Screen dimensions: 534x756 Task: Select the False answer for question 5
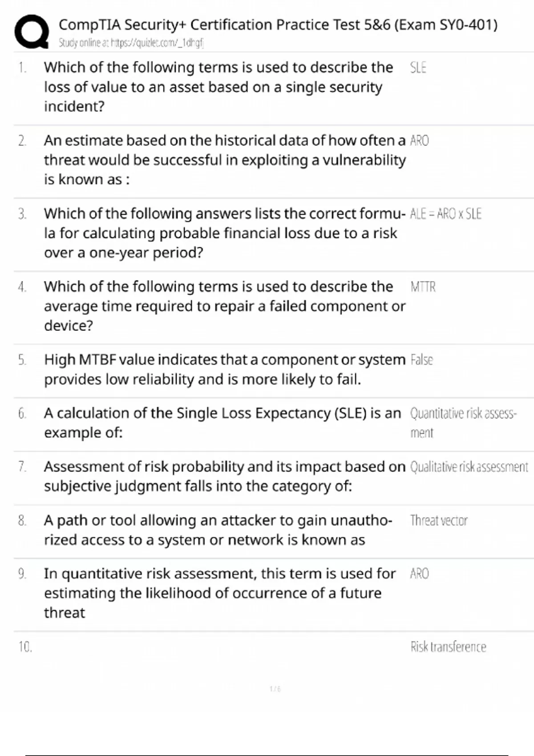point(421,360)
